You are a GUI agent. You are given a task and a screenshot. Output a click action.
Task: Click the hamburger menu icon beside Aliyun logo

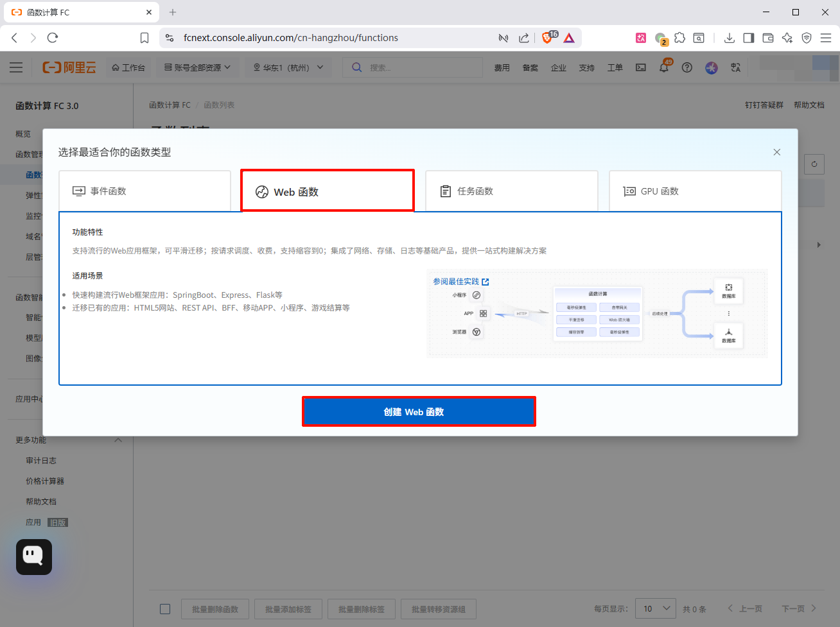point(16,67)
